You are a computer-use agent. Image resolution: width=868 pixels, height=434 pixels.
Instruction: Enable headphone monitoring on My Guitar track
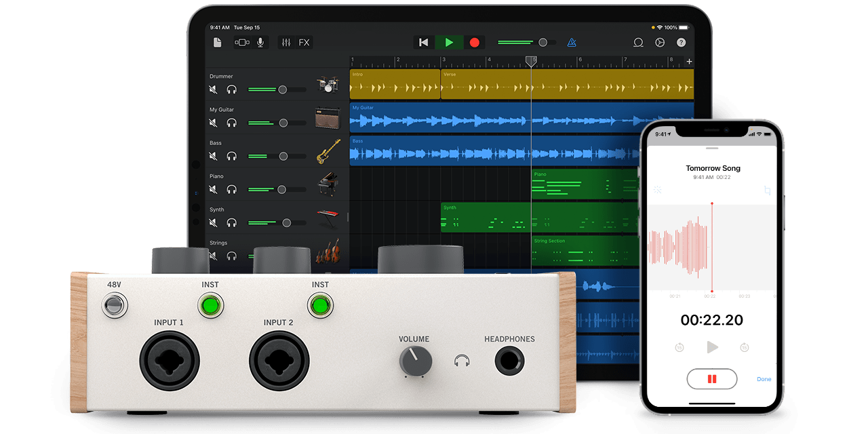[x=231, y=123]
